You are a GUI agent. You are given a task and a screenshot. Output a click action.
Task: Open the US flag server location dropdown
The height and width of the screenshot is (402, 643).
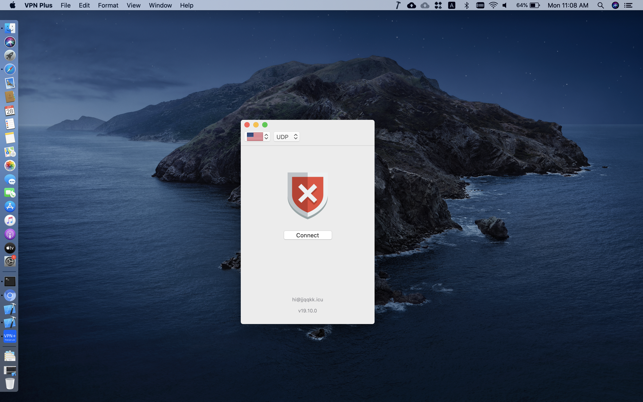pos(258,137)
